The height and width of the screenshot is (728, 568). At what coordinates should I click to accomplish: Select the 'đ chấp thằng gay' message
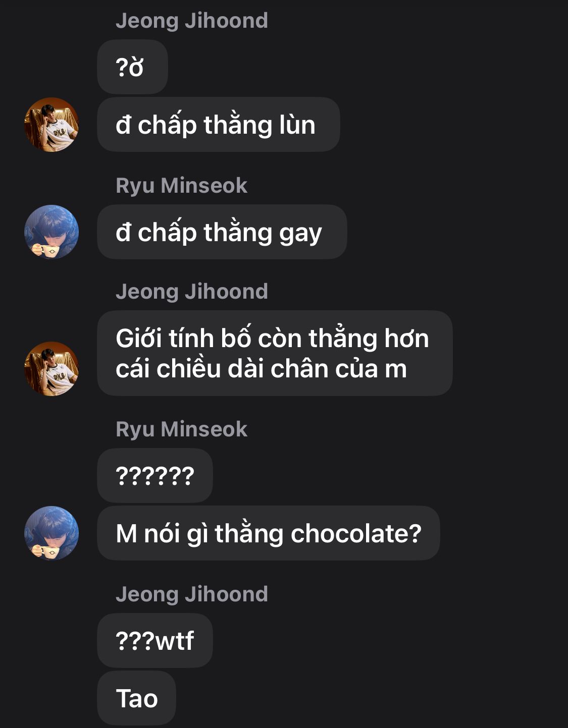pos(222,232)
